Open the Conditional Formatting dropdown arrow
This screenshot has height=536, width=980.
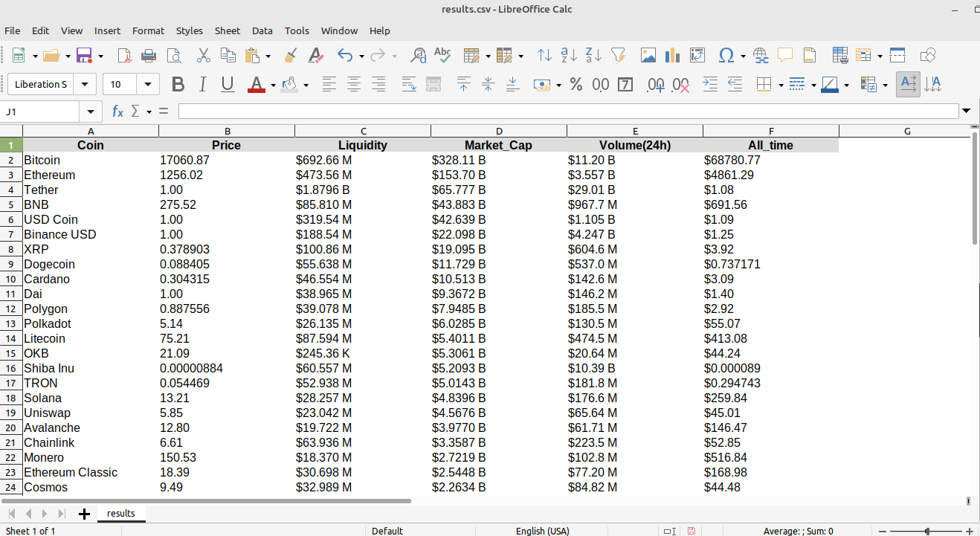[885, 85]
